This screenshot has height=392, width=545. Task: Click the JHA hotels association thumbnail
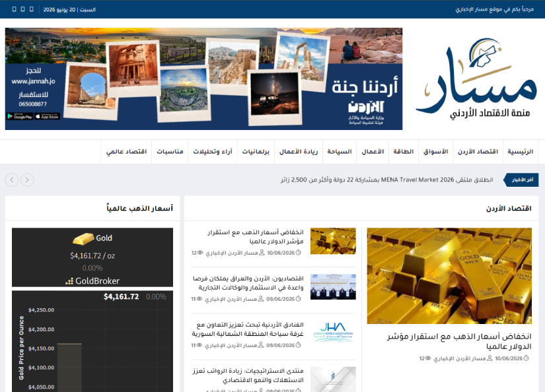click(333, 333)
